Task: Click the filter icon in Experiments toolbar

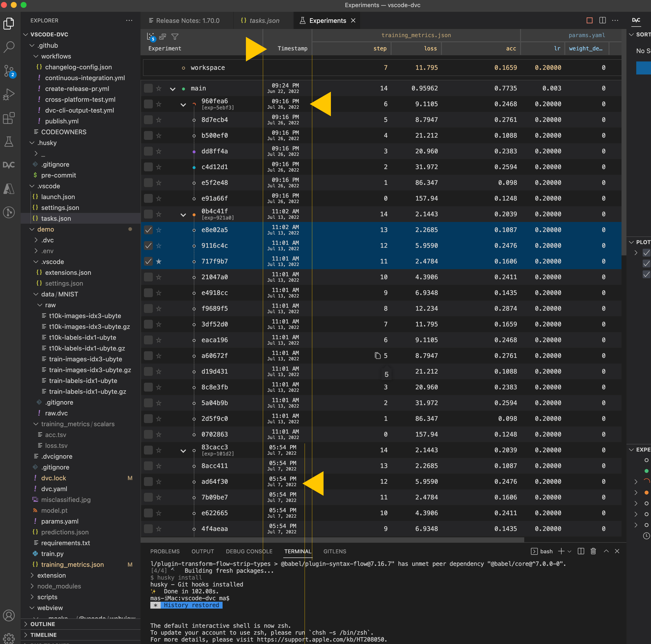Action: [x=175, y=36]
